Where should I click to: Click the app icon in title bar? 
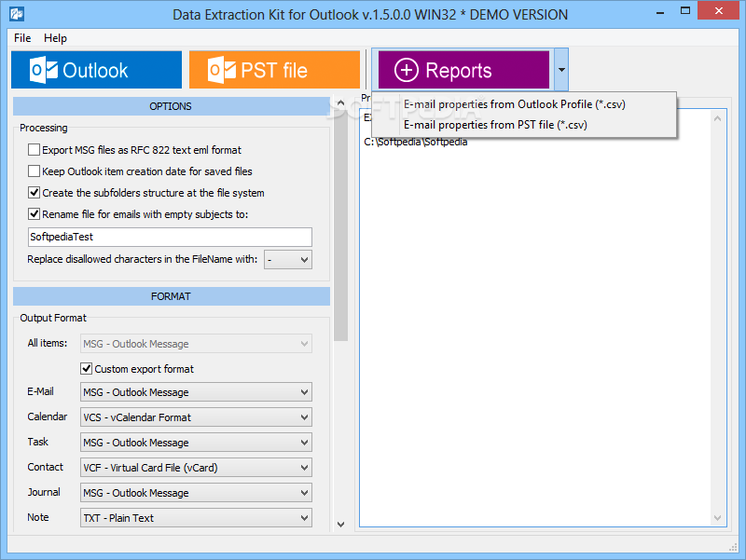(17, 14)
